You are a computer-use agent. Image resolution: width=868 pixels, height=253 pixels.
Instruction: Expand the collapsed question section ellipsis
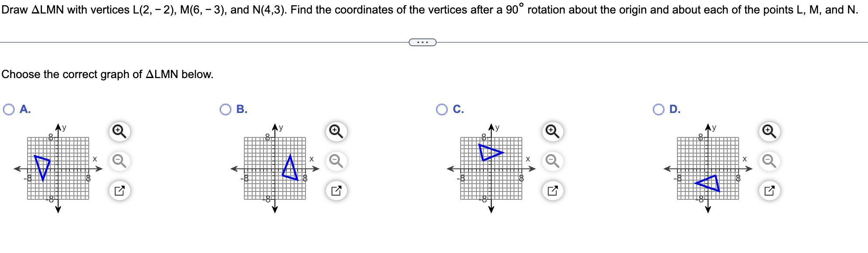(x=422, y=42)
